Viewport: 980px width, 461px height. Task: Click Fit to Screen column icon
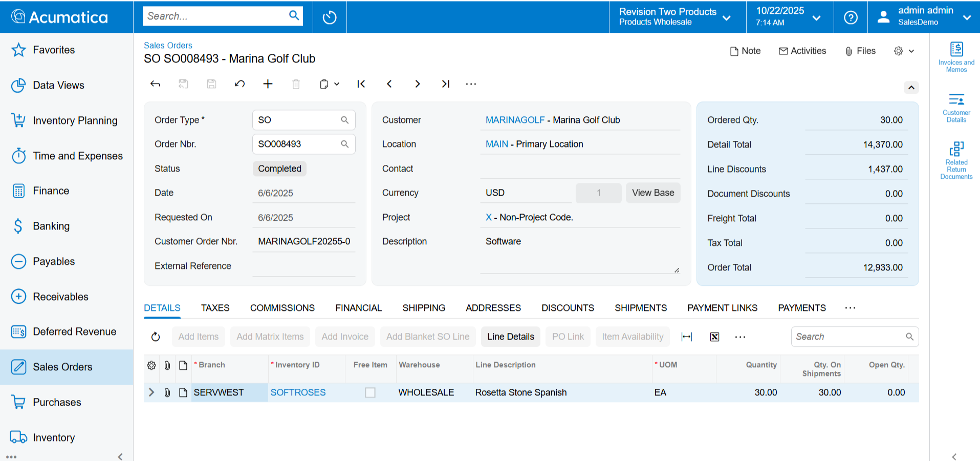[x=687, y=337]
